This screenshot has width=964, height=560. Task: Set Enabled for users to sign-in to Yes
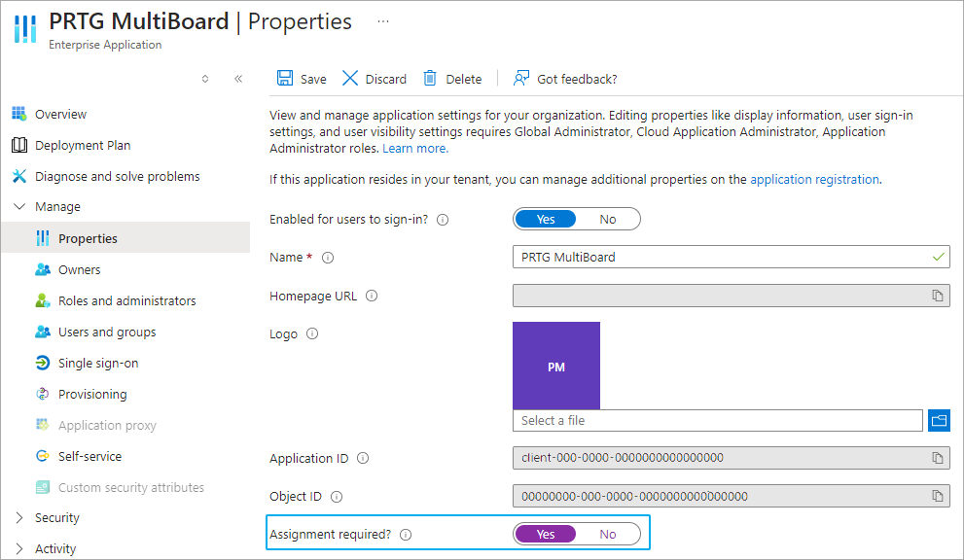pyautogui.click(x=546, y=220)
